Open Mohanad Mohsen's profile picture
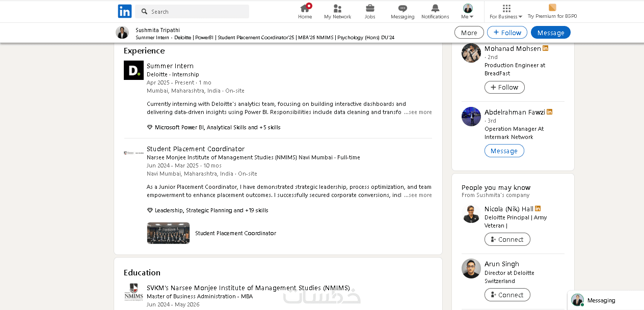644x310 pixels. tap(471, 53)
